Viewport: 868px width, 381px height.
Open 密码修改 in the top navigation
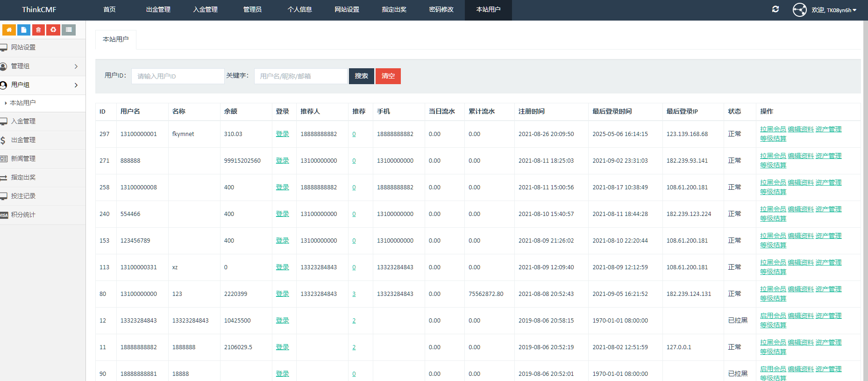(441, 10)
